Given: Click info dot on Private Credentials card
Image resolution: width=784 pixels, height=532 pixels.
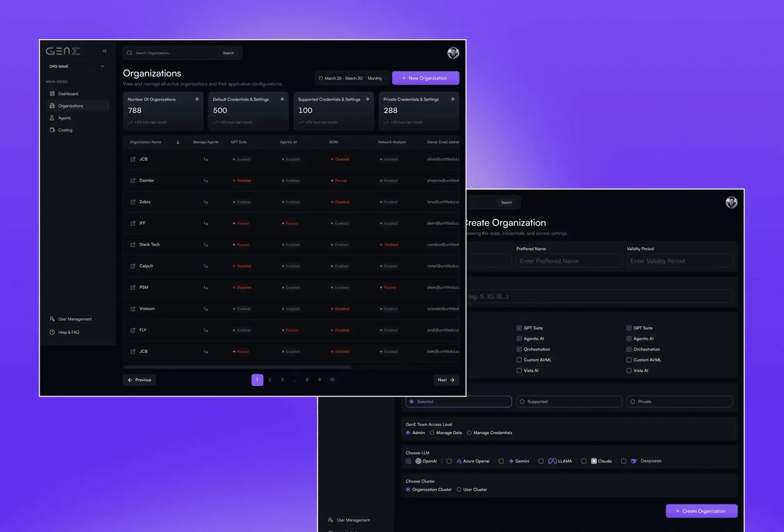Looking at the screenshot, I should point(453,99).
